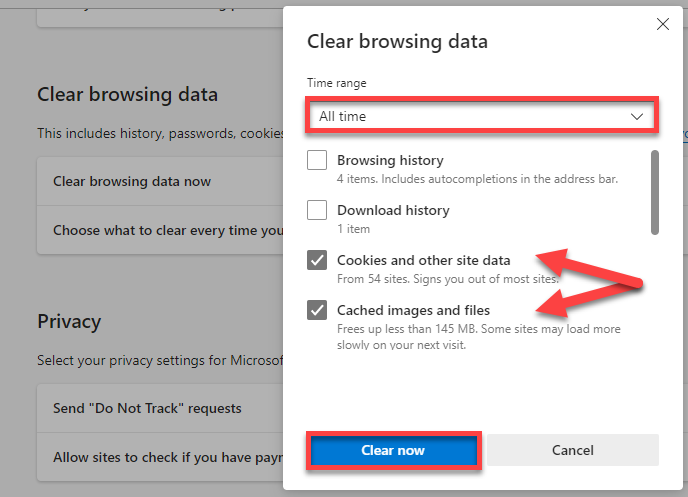Click the 'Privacy' section heading
The image size is (688, 497).
[69, 322]
